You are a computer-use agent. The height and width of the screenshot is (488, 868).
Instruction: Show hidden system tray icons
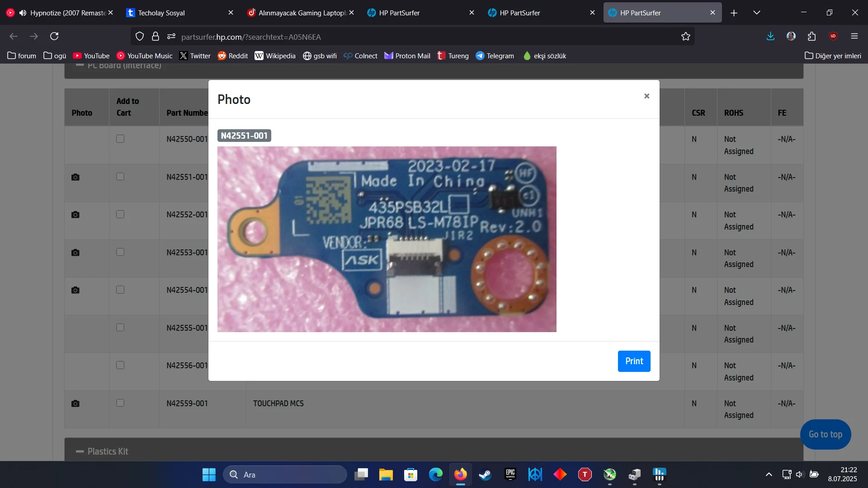(x=769, y=474)
